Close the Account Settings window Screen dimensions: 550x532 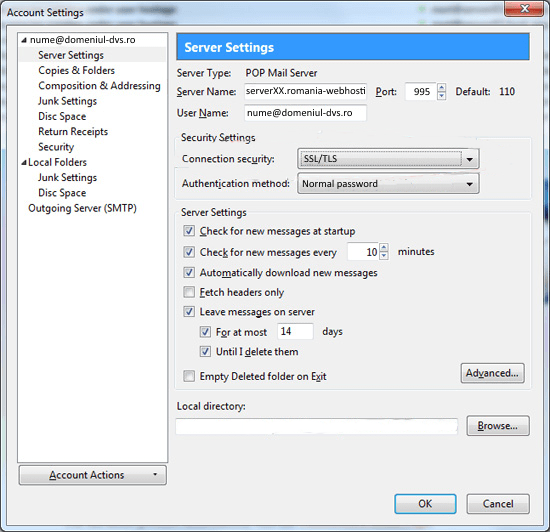click(524, 9)
